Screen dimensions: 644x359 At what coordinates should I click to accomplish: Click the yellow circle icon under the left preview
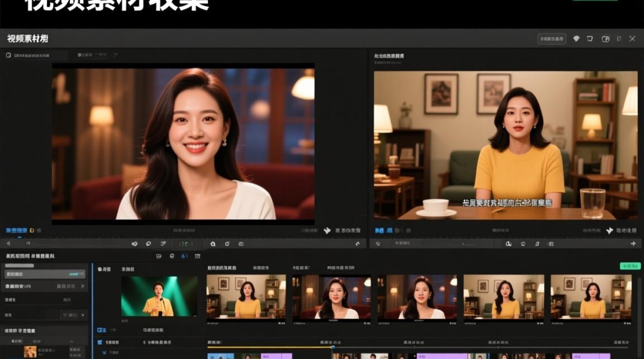click(32, 230)
